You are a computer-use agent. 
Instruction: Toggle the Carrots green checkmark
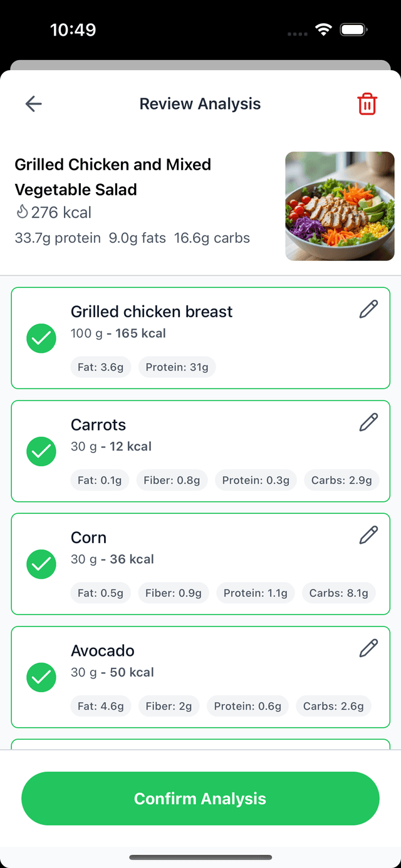click(41, 451)
